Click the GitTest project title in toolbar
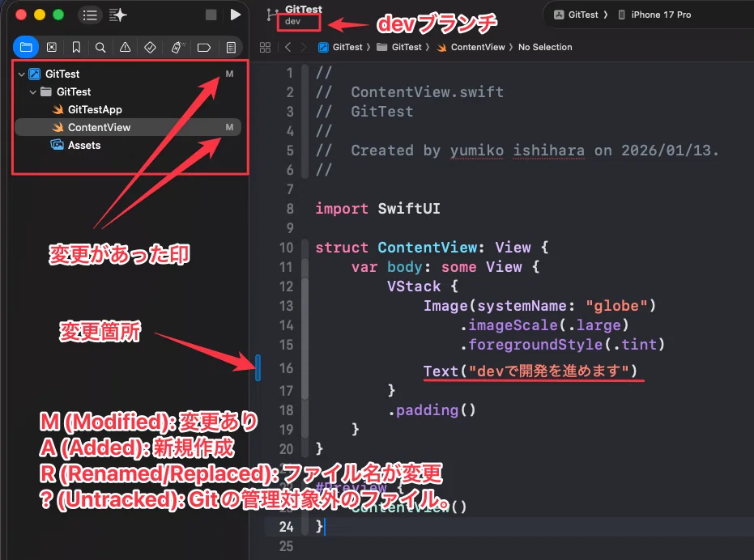This screenshot has height=560, width=754. pyautogui.click(x=304, y=9)
